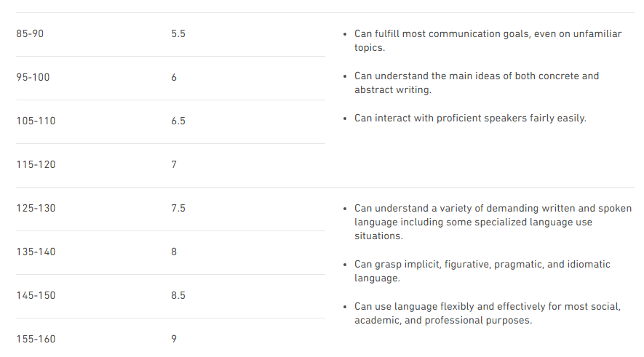Select the 6.5 band value
The width and height of the screenshot is (644, 357).
coord(178,121)
